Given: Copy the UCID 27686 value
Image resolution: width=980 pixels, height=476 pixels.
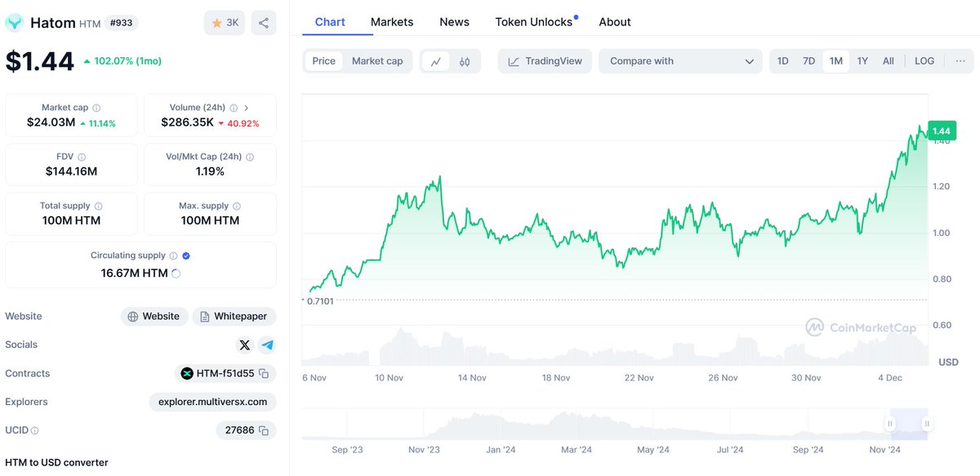Looking at the screenshot, I should [264, 430].
